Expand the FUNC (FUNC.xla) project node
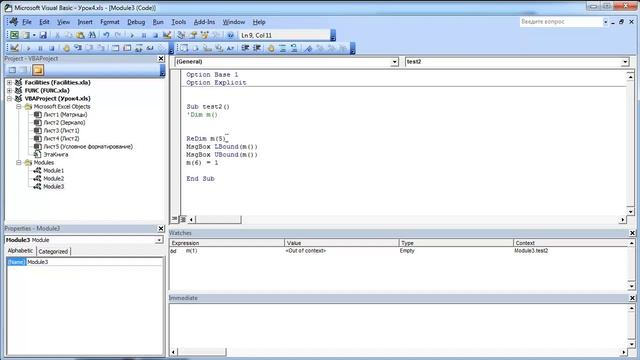Screen dimensions: 640x360 point(9,90)
